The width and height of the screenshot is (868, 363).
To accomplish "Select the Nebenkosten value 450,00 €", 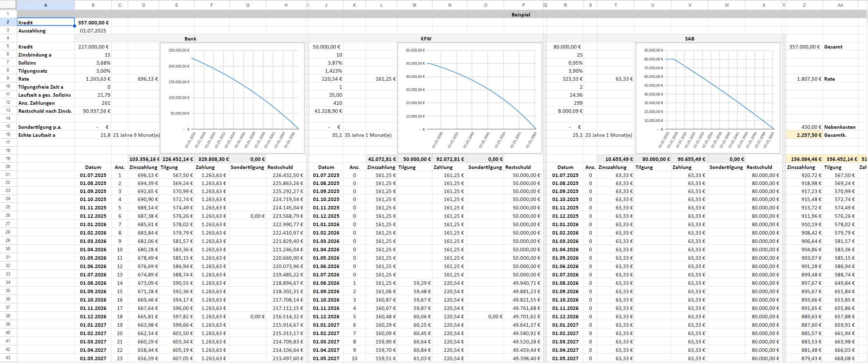I will [x=804, y=127].
